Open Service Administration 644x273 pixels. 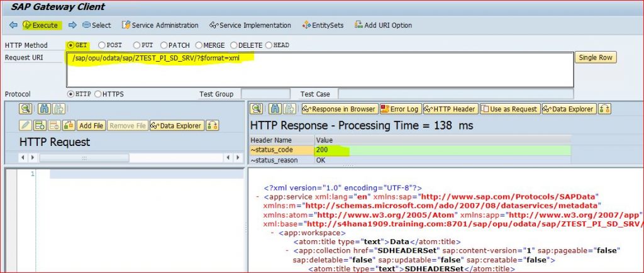coord(160,25)
